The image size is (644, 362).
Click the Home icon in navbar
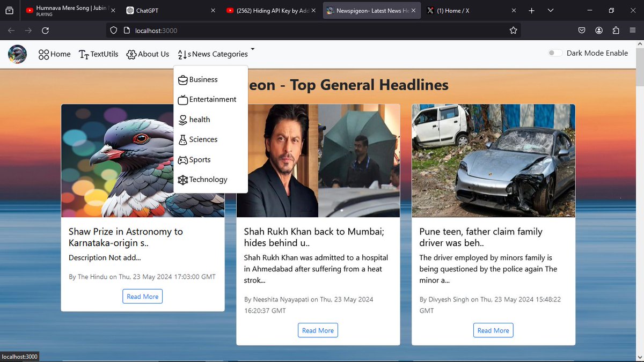[x=43, y=54]
